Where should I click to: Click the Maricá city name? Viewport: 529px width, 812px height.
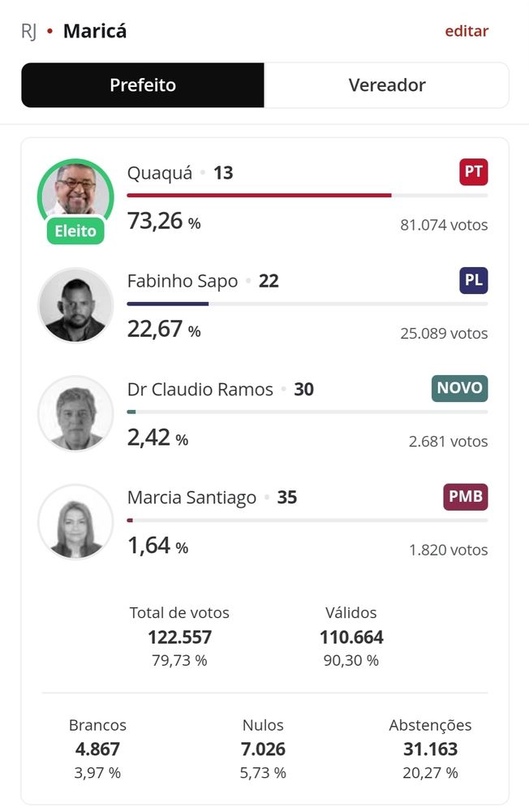pyautogui.click(x=95, y=31)
